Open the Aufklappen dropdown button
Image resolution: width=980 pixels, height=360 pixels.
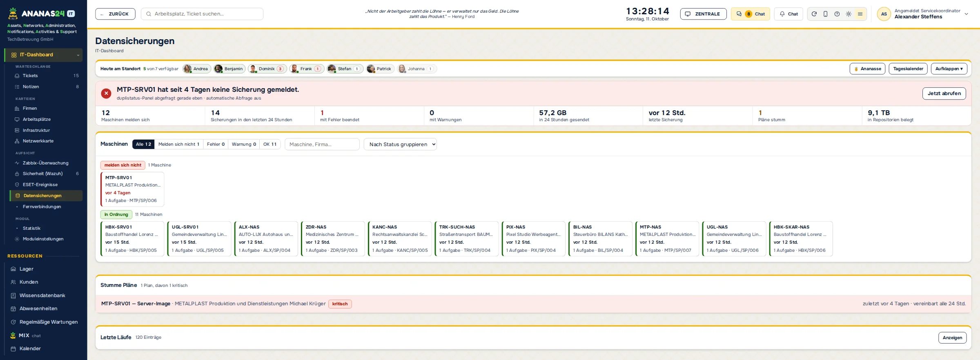coord(949,69)
